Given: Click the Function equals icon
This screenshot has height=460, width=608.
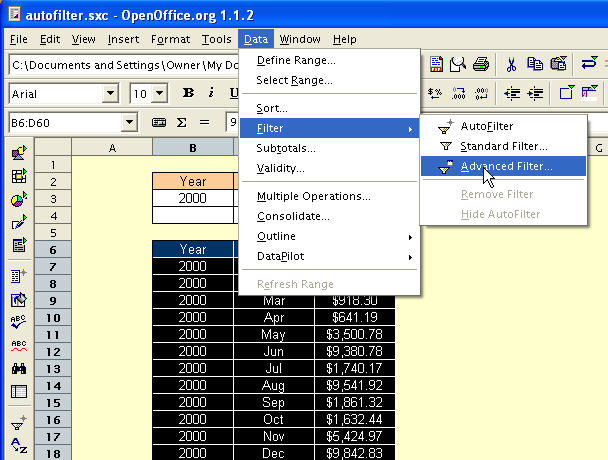Looking at the screenshot, I should 204,123.
